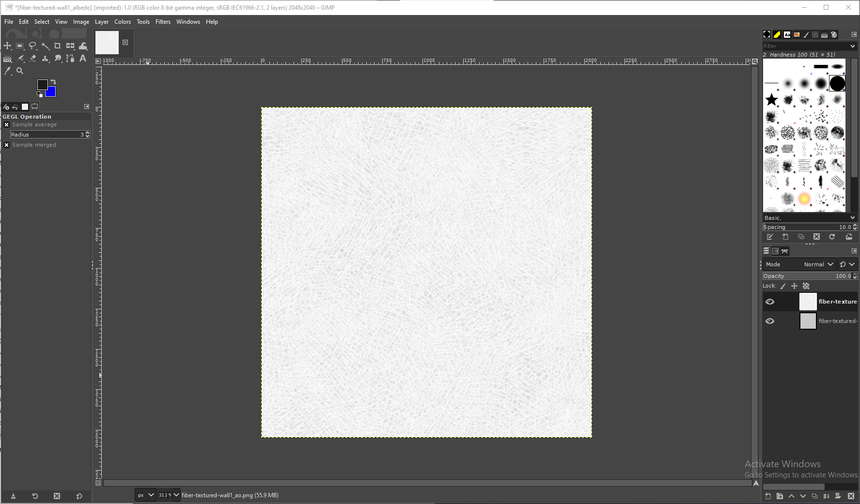Image resolution: width=860 pixels, height=504 pixels.
Task: Create a new layer group
Action: click(780, 496)
